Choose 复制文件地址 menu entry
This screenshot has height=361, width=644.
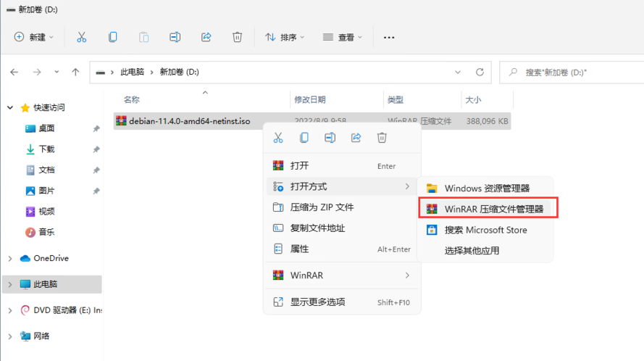[x=342, y=228]
